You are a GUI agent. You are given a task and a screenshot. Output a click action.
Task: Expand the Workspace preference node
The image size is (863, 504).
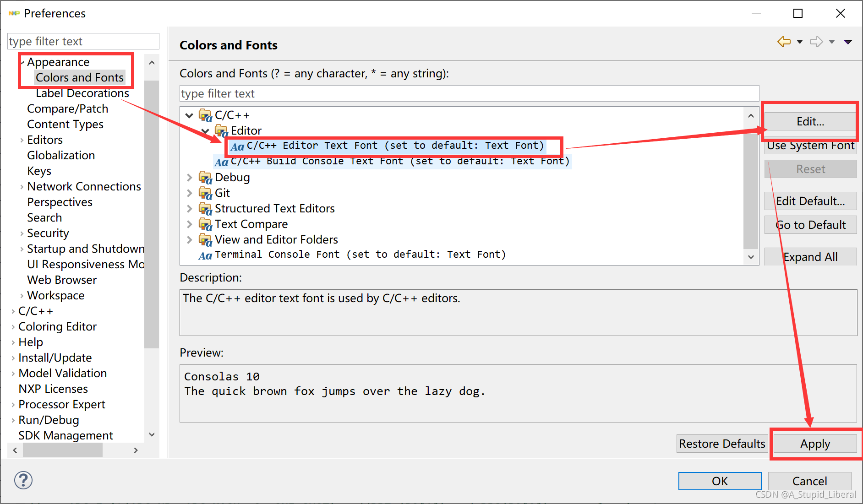pyautogui.click(x=22, y=296)
